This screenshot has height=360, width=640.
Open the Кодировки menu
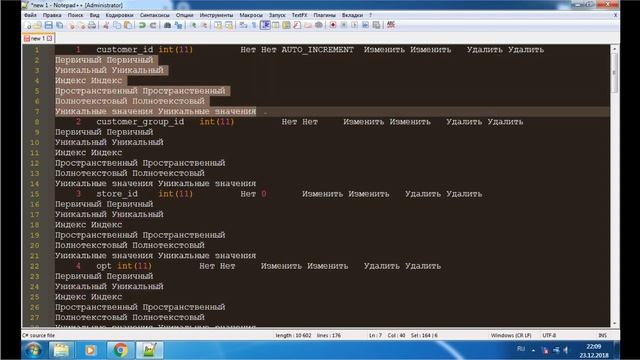pos(119,15)
